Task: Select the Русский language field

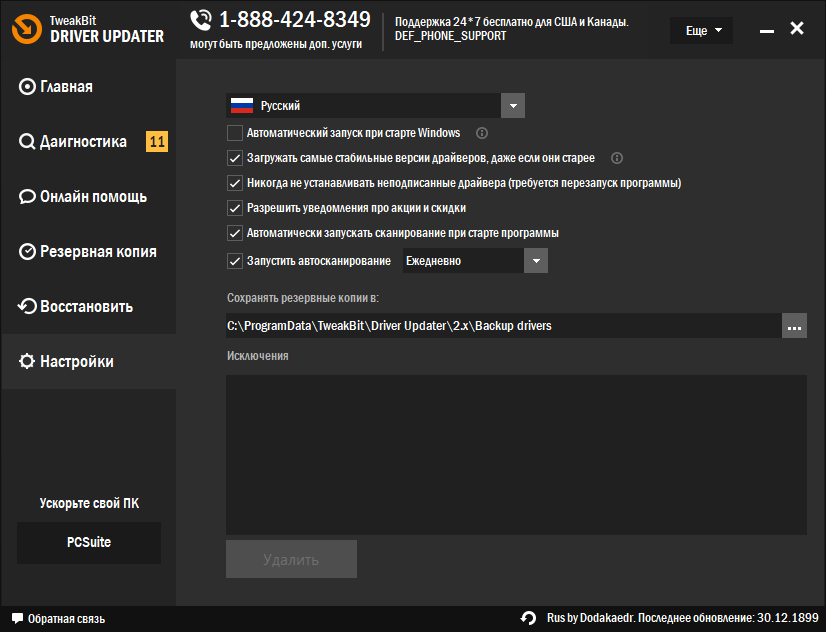Action: [x=363, y=106]
